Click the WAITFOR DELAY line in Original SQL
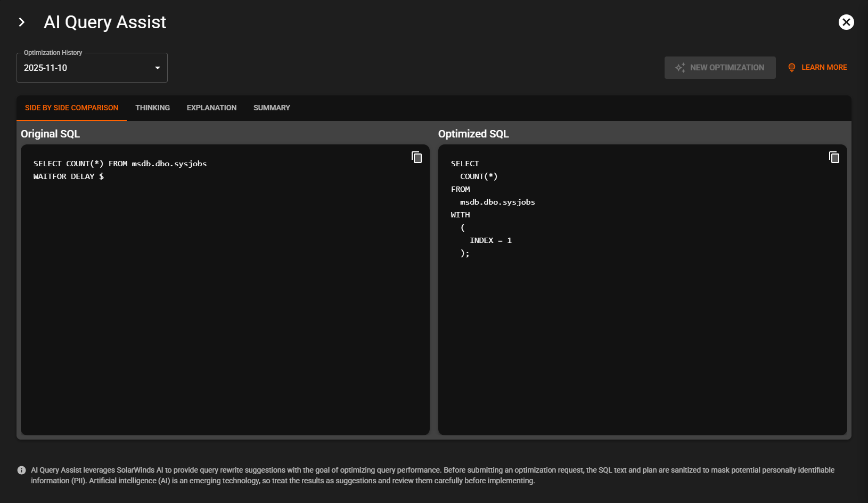 click(x=68, y=176)
